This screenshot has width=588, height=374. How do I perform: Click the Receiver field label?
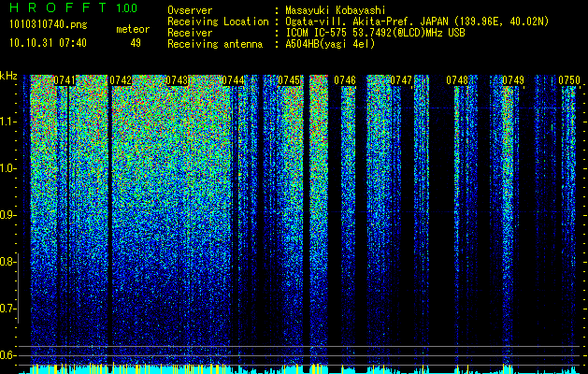coord(190,33)
